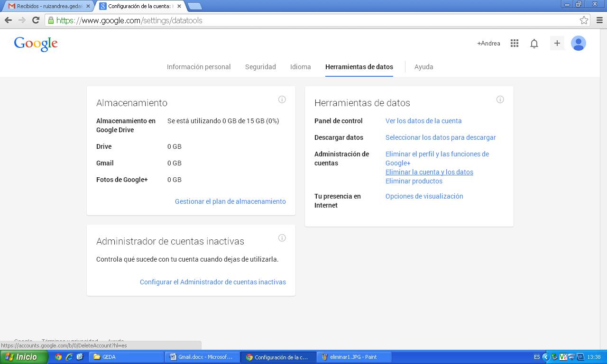Switch to the Recibidos Gmail browser tab
This screenshot has width=607, height=364.
coord(47,6)
